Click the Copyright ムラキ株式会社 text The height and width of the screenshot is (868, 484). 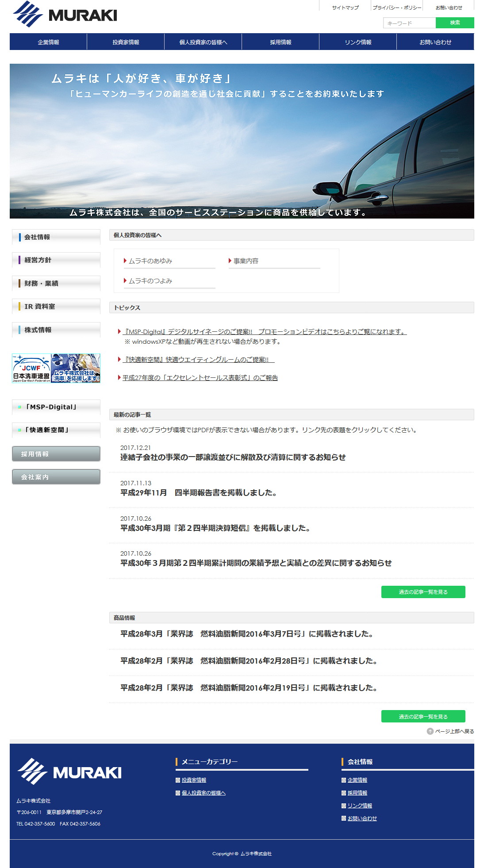[x=242, y=854]
